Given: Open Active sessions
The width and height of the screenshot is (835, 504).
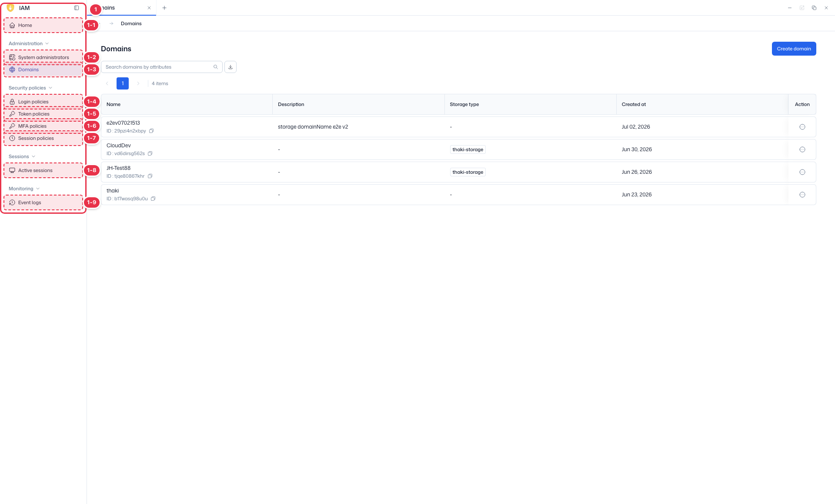Looking at the screenshot, I should [x=43, y=170].
